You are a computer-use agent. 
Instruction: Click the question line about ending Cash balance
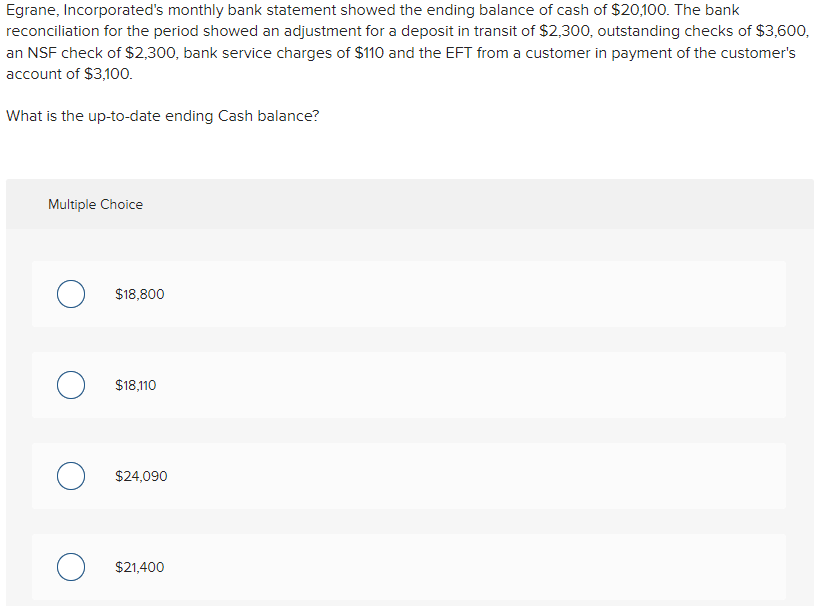pyautogui.click(x=162, y=115)
